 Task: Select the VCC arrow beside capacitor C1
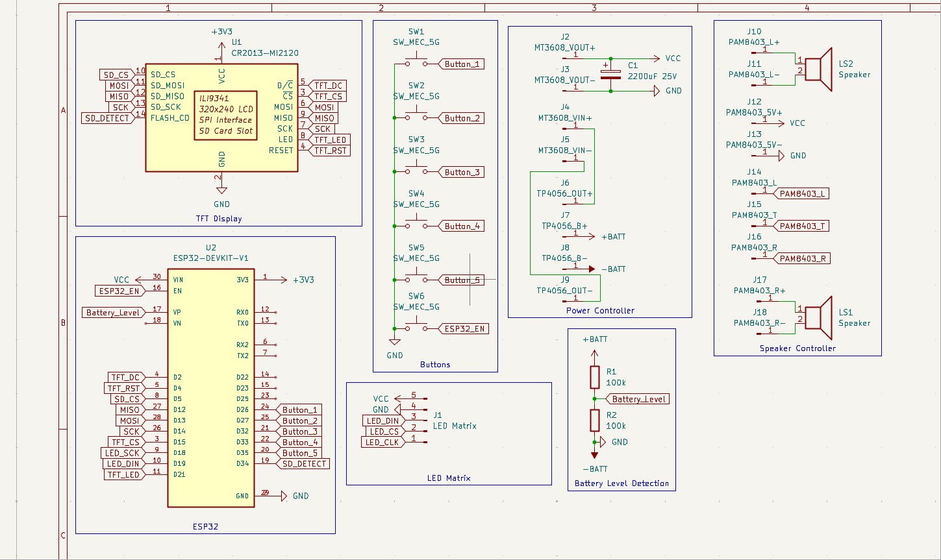[x=655, y=58]
